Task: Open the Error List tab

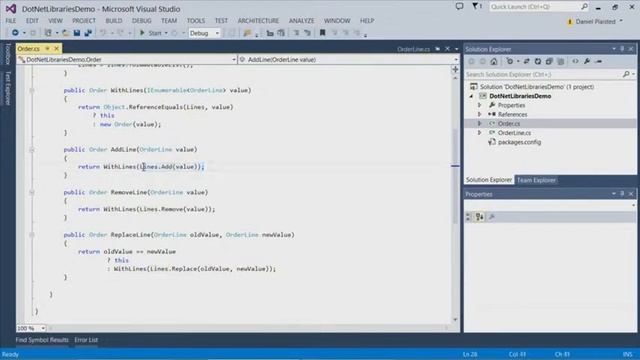Action: (x=86, y=340)
